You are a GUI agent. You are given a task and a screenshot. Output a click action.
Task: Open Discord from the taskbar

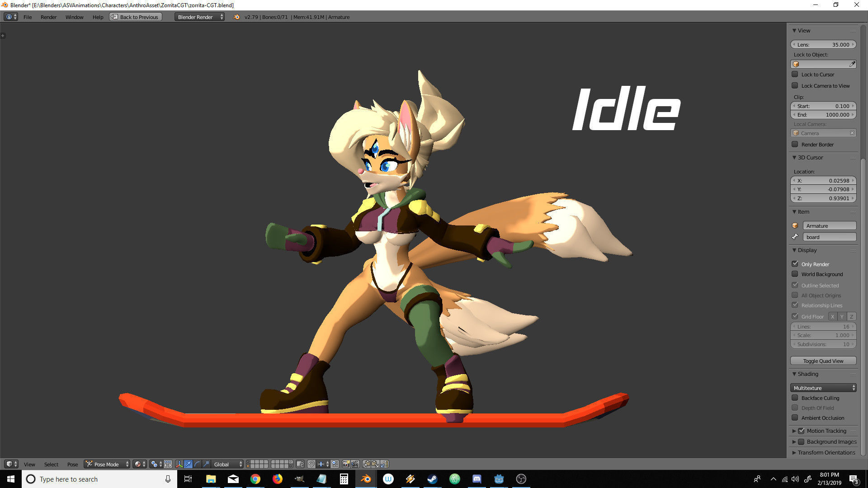point(477,479)
